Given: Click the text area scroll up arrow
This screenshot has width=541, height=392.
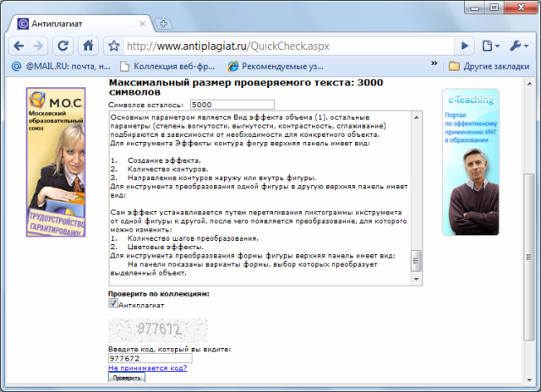Looking at the screenshot, I should (x=417, y=117).
